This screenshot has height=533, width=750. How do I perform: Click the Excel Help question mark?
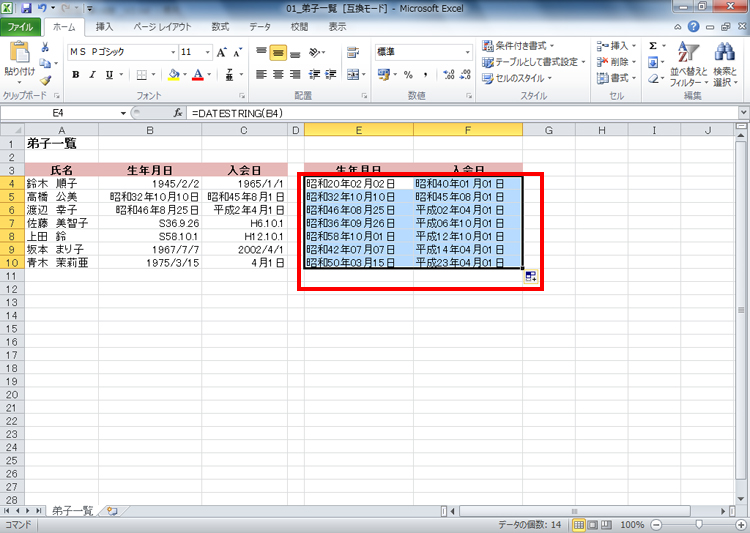point(694,27)
